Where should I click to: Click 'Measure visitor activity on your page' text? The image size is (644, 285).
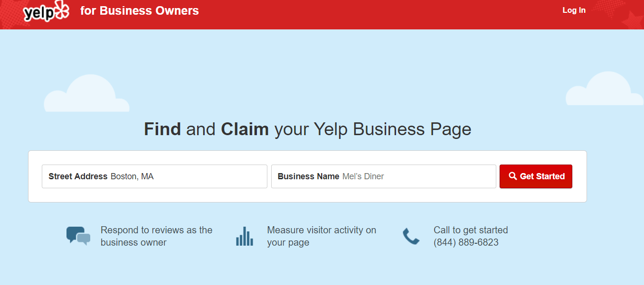(x=322, y=236)
